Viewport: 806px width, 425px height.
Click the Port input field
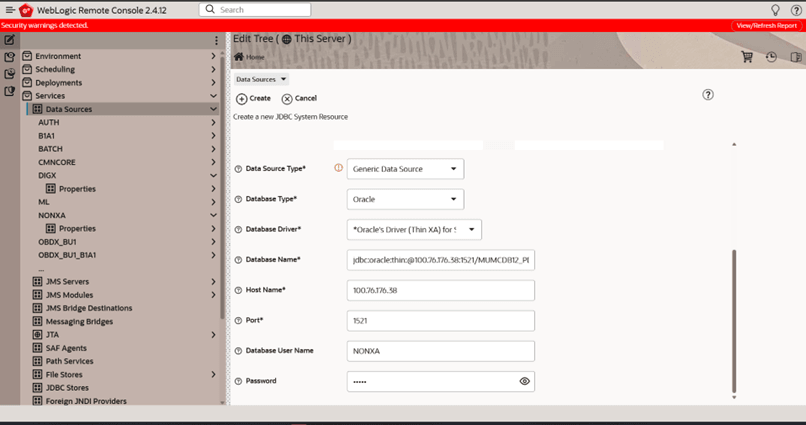point(441,320)
